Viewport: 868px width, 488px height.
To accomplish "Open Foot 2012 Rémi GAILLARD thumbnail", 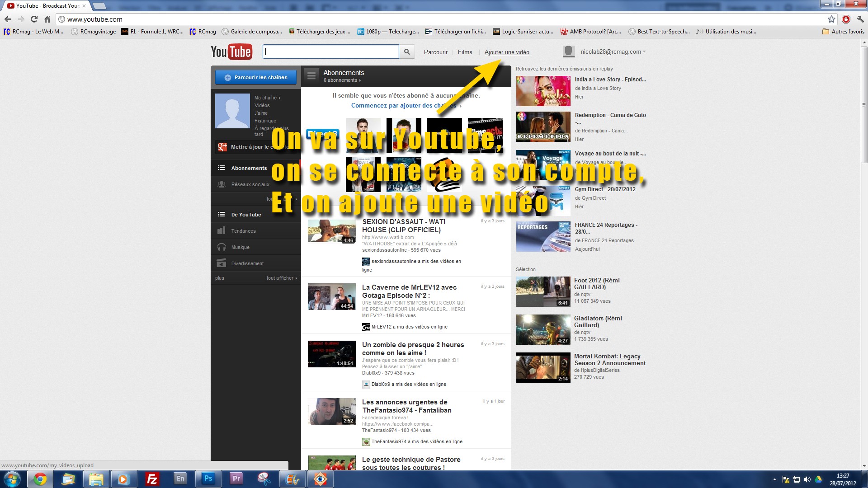I will (x=543, y=291).
